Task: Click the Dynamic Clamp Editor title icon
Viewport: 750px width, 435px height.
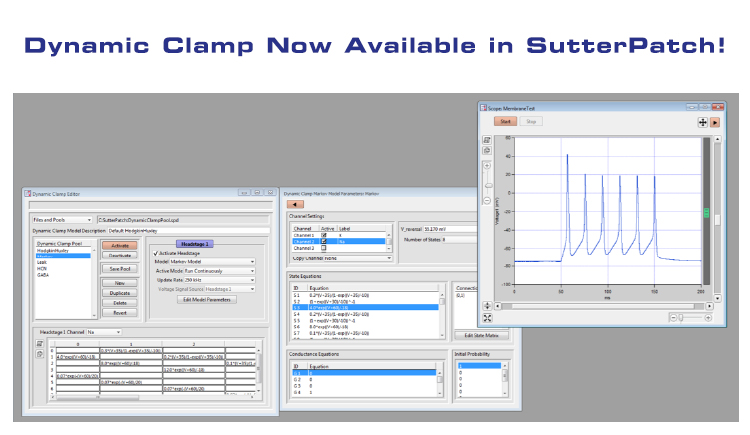Action: point(28,194)
